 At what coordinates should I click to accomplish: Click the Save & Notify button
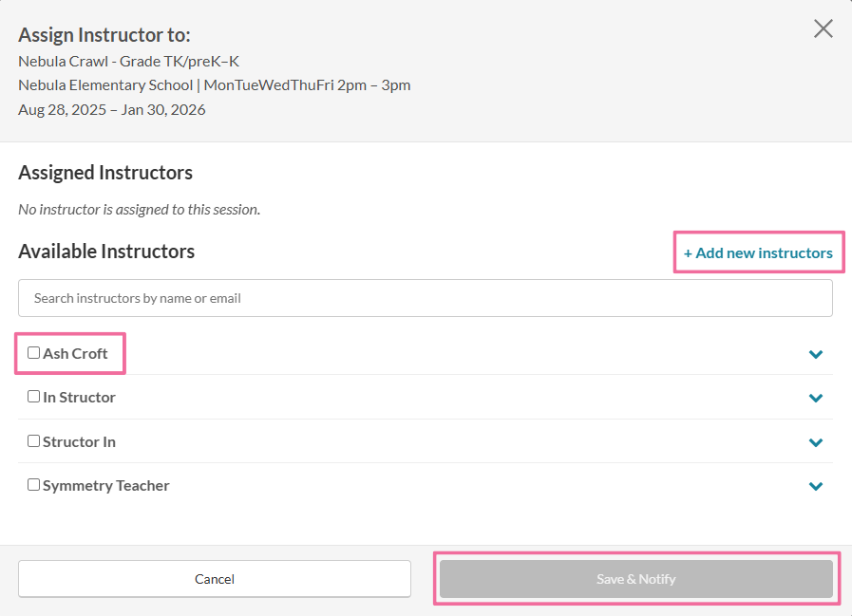pyautogui.click(x=635, y=578)
